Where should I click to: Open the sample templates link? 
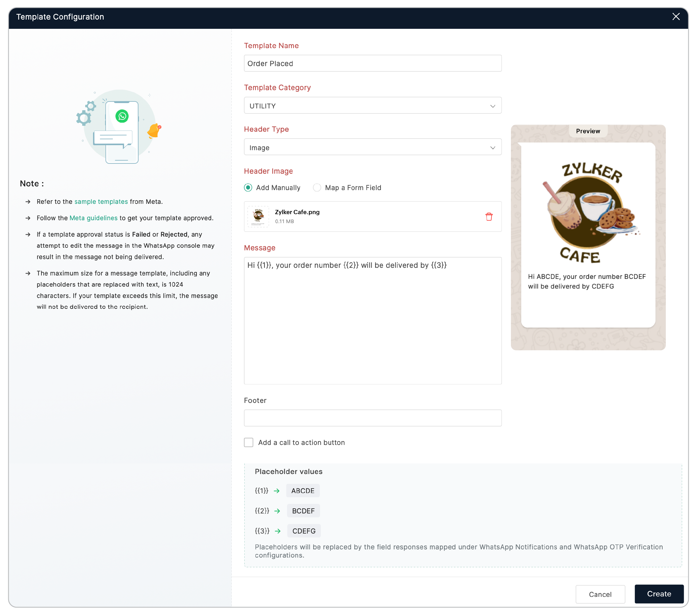101,201
